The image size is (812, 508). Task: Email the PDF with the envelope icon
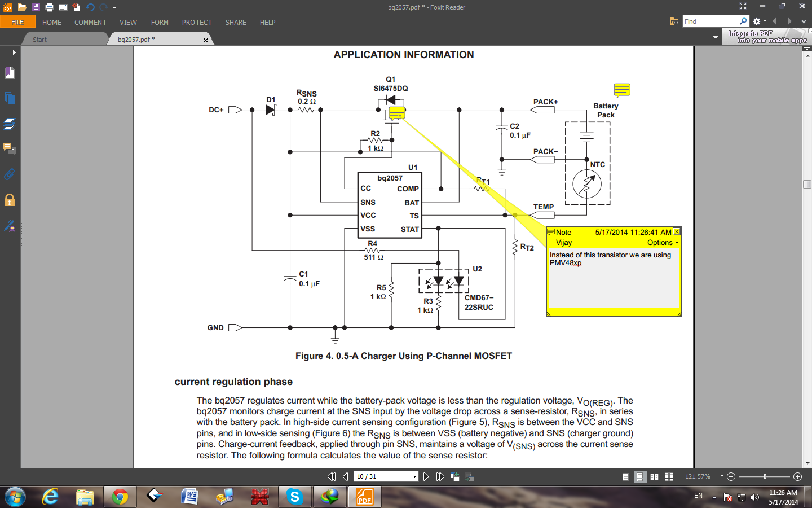(63, 7)
